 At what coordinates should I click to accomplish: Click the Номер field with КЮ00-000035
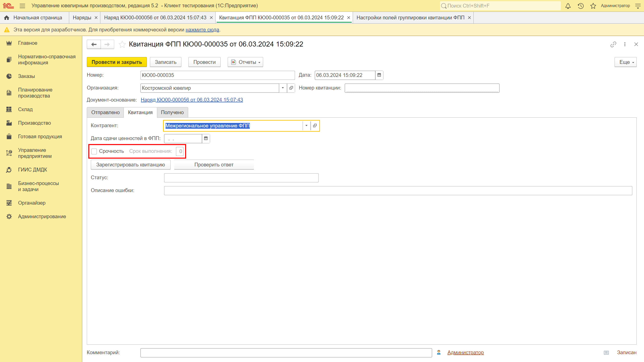pos(217,75)
